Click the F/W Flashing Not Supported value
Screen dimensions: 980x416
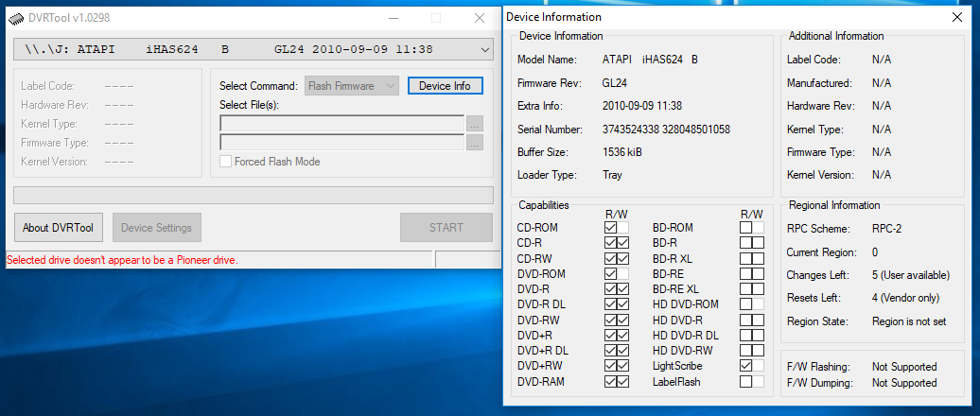coord(904,367)
